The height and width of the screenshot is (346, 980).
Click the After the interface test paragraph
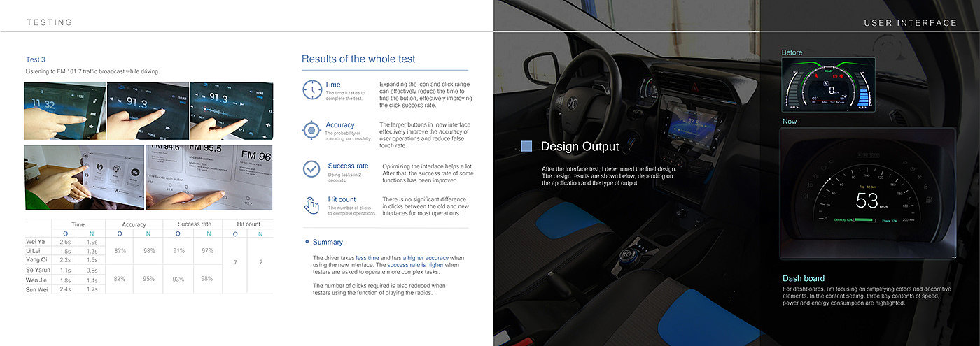coord(608,176)
